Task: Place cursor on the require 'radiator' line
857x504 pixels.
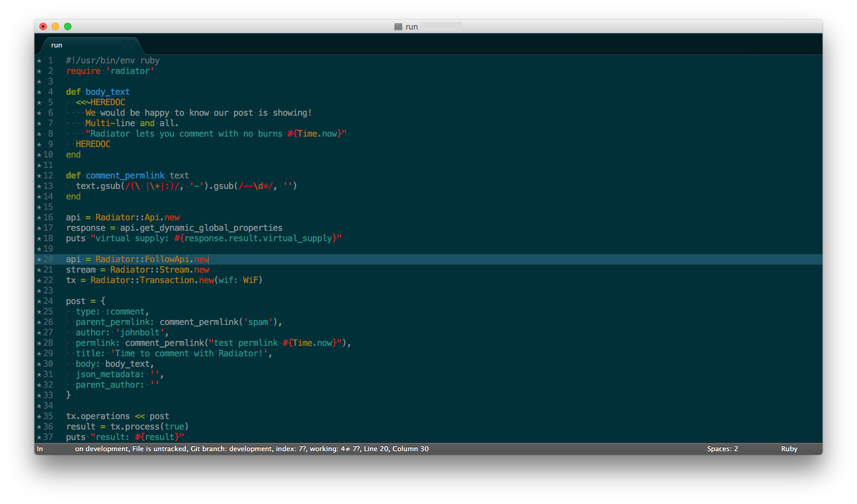Action: (111, 71)
